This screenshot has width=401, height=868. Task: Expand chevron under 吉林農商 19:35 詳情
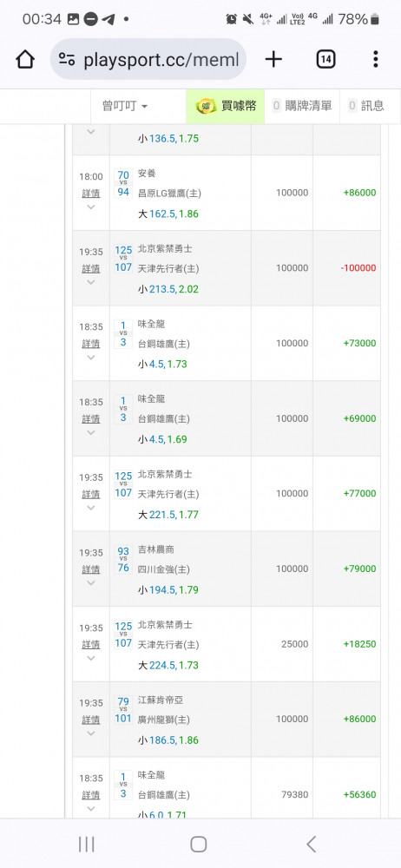coord(91,583)
